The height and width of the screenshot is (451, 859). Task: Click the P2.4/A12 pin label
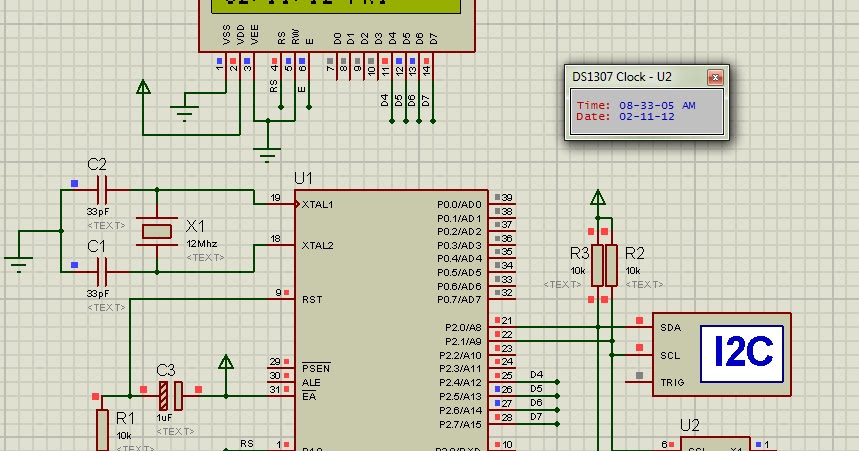pos(461,383)
